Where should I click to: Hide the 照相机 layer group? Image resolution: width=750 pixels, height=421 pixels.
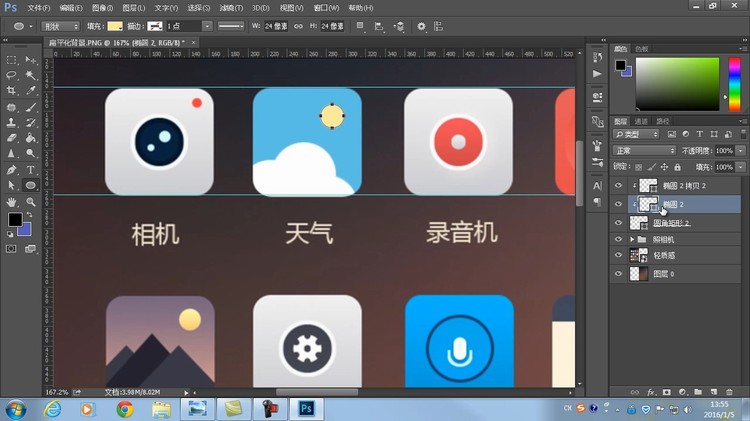point(618,239)
